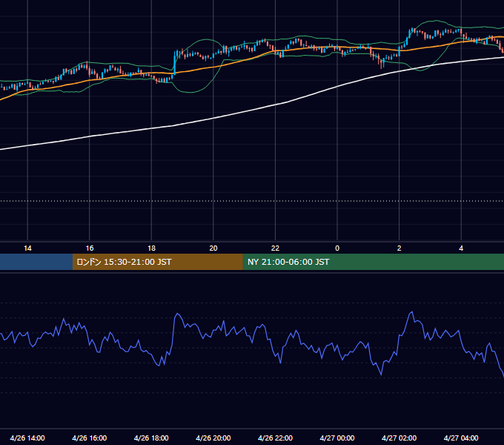Image resolution: width=504 pixels, height=445 pixels.
Task: Click hour label 20 on chart axis
Action: pyautogui.click(x=213, y=248)
